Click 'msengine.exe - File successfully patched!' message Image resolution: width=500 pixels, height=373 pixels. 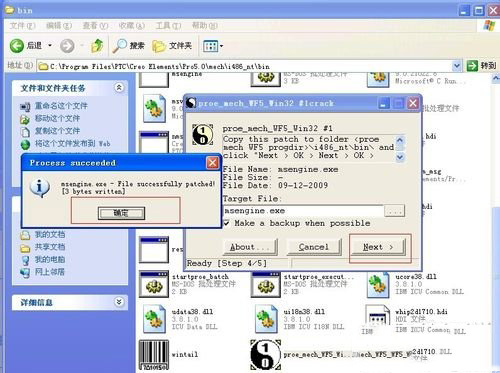tap(138, 184)
